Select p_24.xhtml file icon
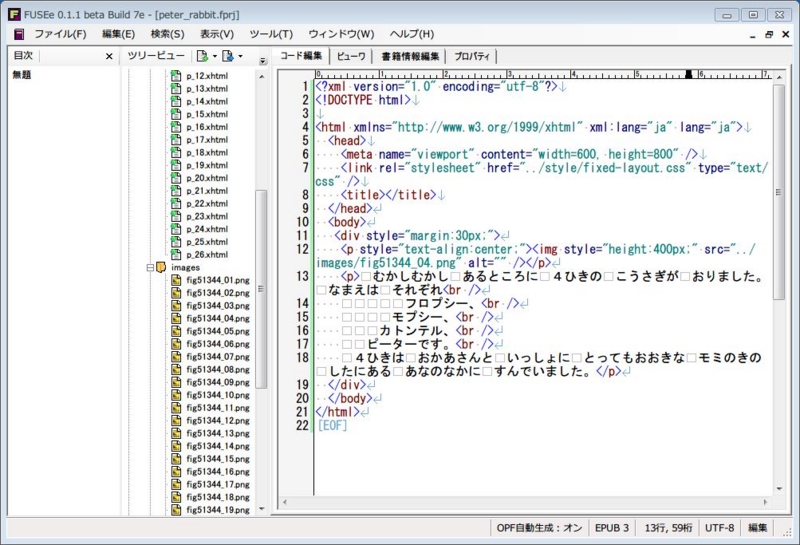Image resolution: width=800 pixels, height=545 pixels. (x=176, y=229)
